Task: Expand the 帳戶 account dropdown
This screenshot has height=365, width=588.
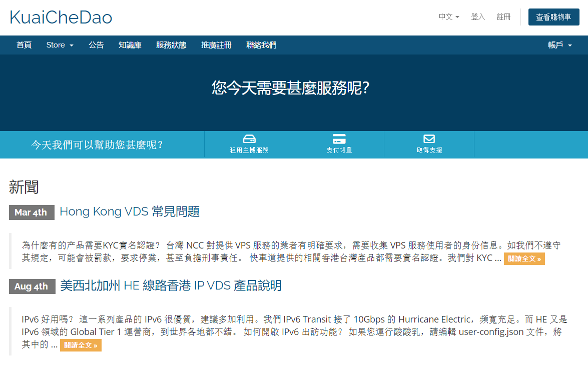Action: (560, 45)
